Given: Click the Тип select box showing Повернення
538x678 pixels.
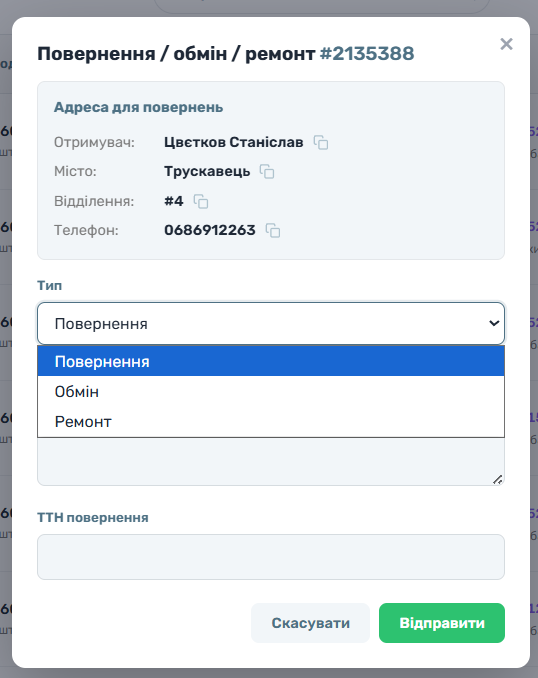Looking at the screenshot, I should (271, 323).
